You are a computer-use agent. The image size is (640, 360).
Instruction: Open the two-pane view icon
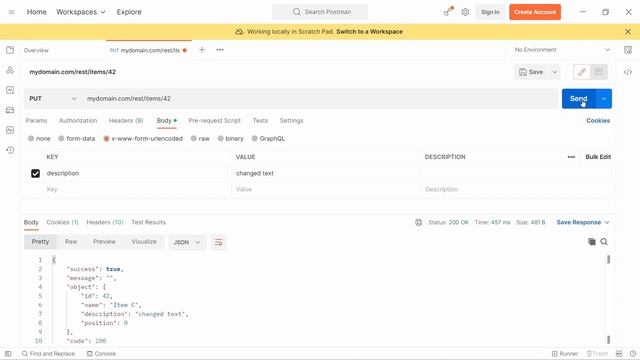pos(619,353)
